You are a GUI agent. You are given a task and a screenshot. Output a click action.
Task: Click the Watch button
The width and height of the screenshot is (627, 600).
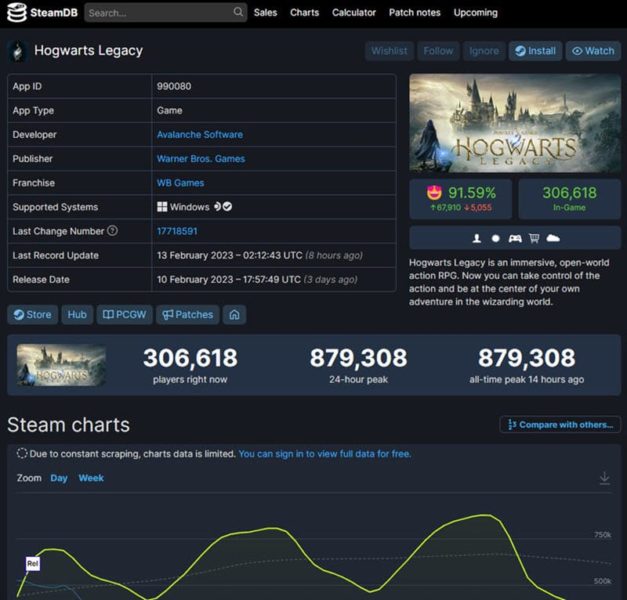[593, 51]
